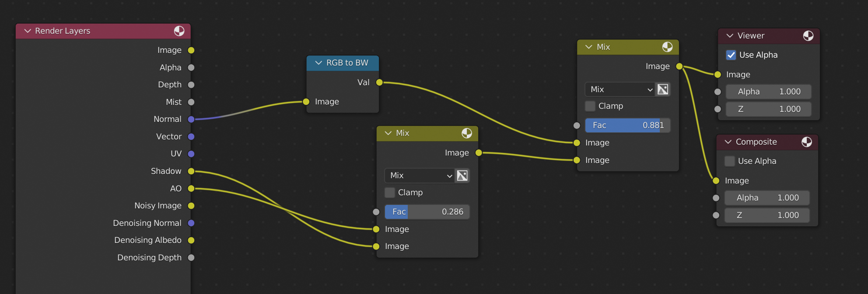Screen dimensions: 868x294
Task: Click the Composite node Z value field
Action: point(766,215)
